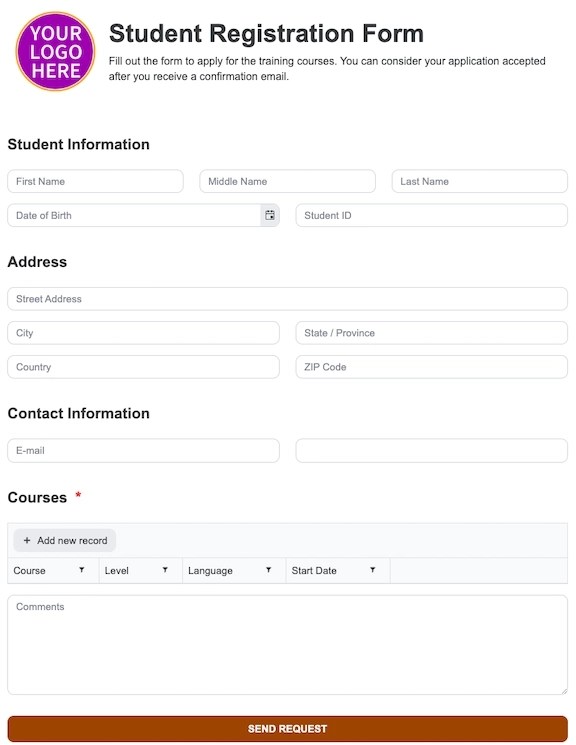
Task: Click the Street Address field
Action: point(288,299)
